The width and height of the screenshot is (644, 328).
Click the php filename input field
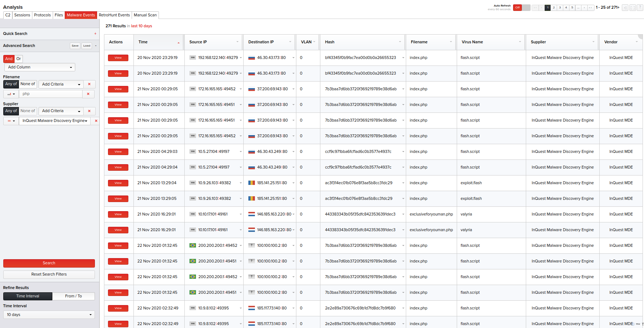tap(51, 94)
